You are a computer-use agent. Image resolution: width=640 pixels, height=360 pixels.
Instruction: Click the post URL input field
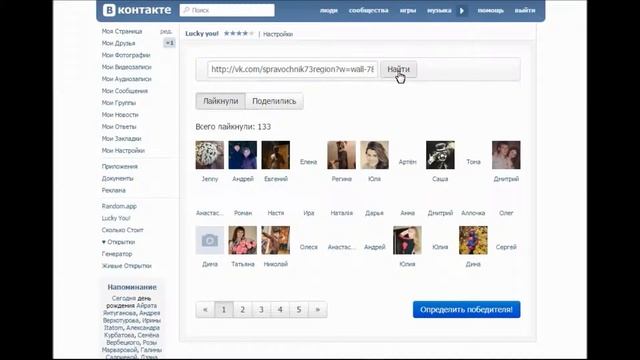[x=292, y=69]
